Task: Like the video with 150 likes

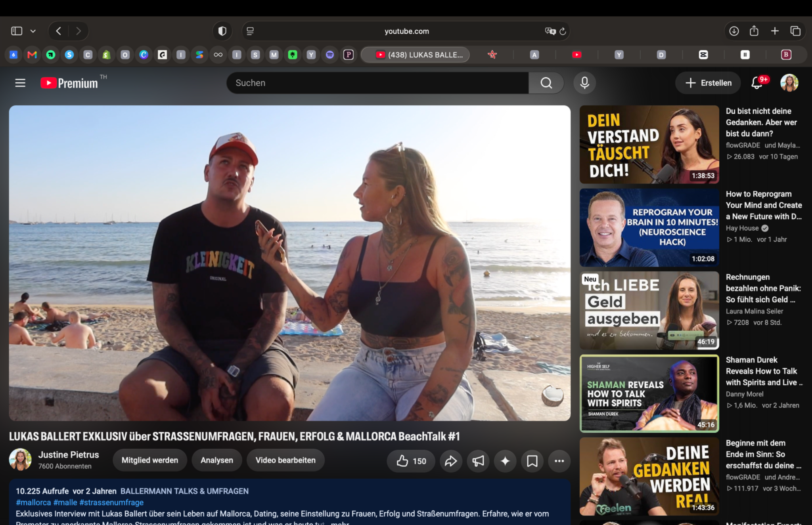Action: 411,461
